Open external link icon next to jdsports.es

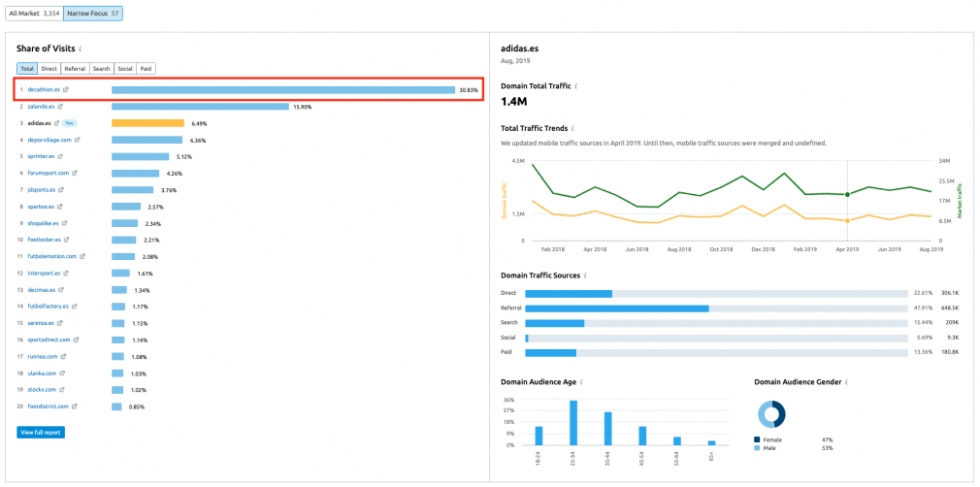61,190
